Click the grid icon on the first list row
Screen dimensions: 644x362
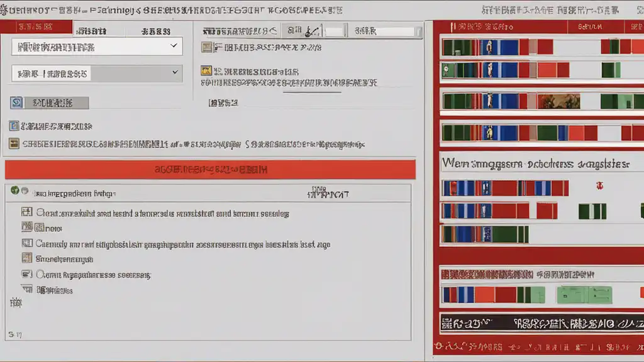pyautogui.click(x=26, y=212)
